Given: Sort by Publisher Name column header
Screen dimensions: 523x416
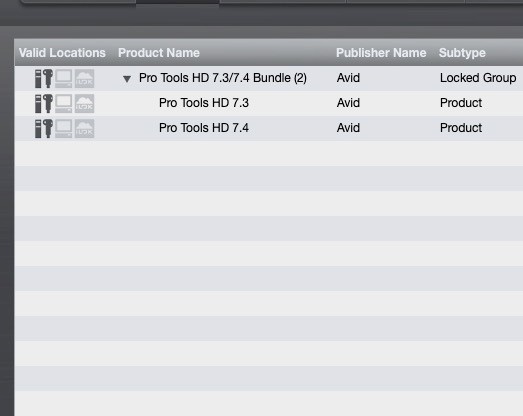Looking at the screenshot, I should point(381,53).
